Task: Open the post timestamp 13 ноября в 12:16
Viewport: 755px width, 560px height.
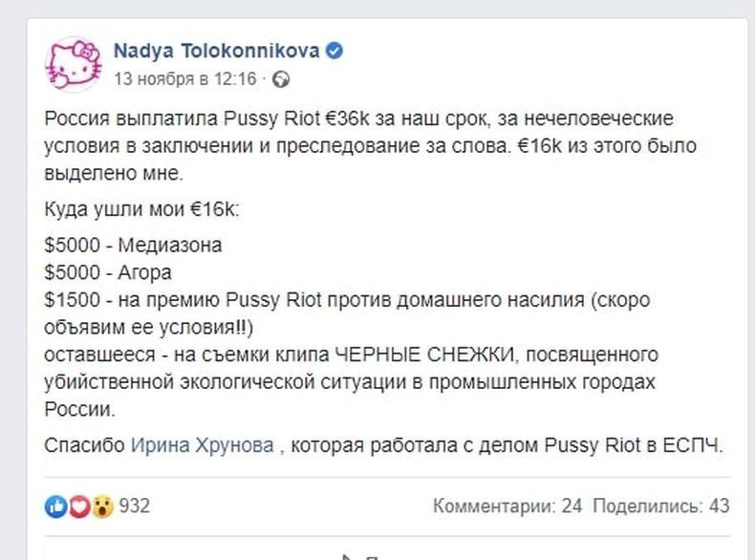Action: (185, 79)
